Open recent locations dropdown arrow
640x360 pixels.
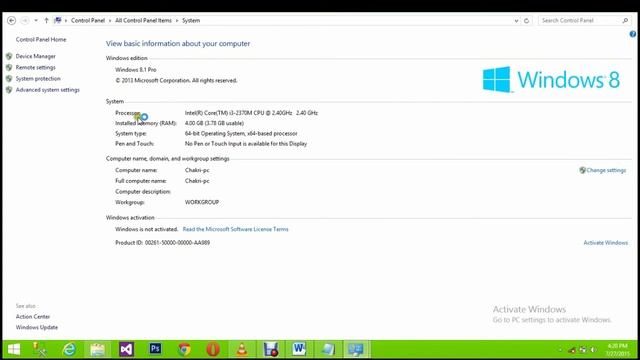[36, 20]
